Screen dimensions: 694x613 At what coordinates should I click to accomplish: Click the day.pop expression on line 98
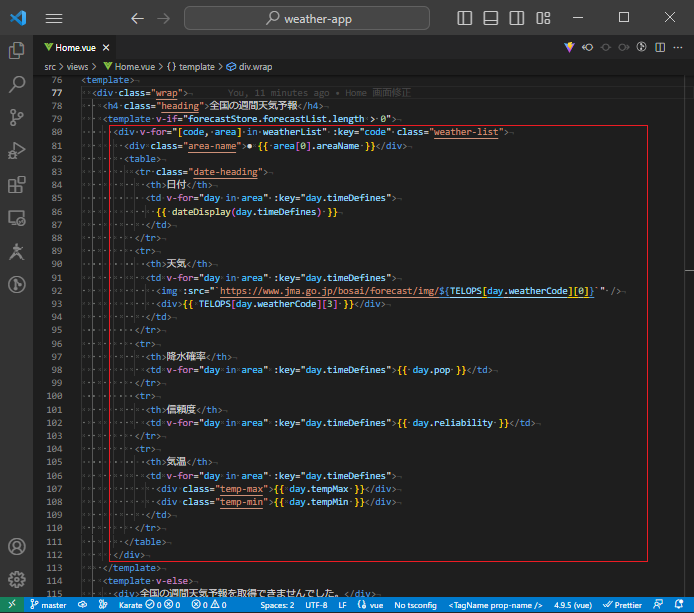pyautogui.click(x=432, y=370)
